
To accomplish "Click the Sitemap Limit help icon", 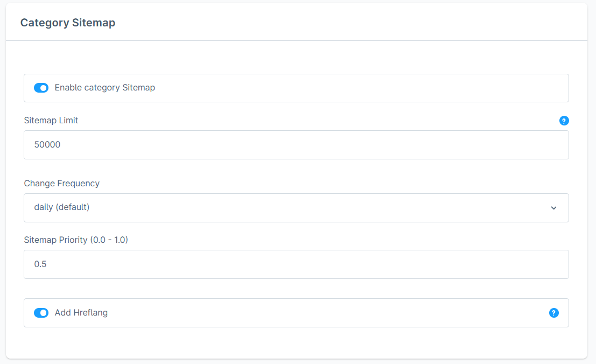I will (564, 121).
